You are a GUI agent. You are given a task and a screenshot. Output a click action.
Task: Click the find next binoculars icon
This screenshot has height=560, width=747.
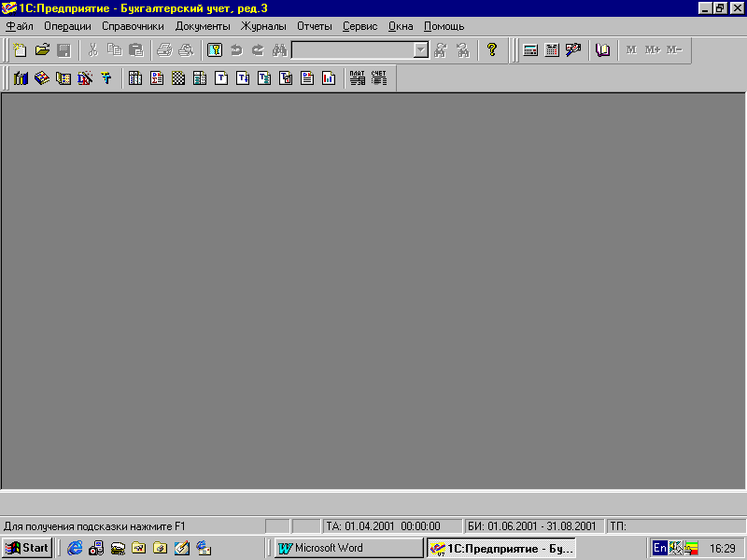pos(441,50)
